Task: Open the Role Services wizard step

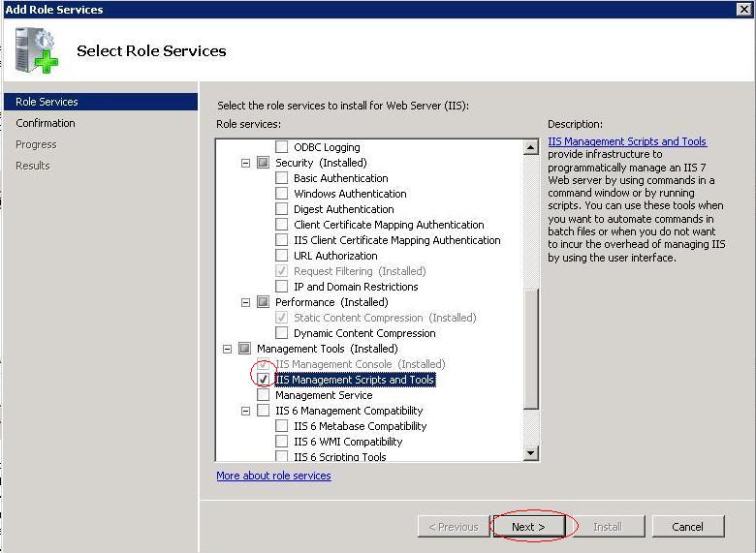Action: tap(47, 102)
